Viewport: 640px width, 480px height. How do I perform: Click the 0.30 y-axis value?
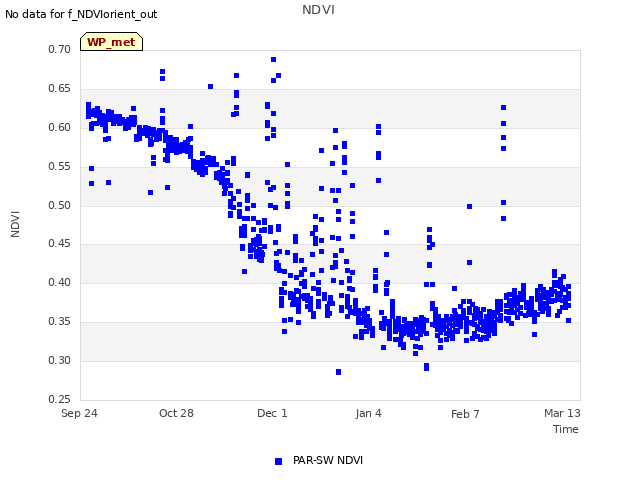pyautogui.click(x=59, y=360)
